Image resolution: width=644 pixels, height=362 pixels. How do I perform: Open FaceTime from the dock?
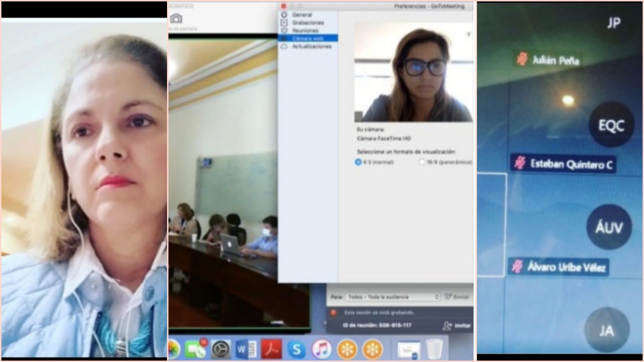(x=195, y=349)
